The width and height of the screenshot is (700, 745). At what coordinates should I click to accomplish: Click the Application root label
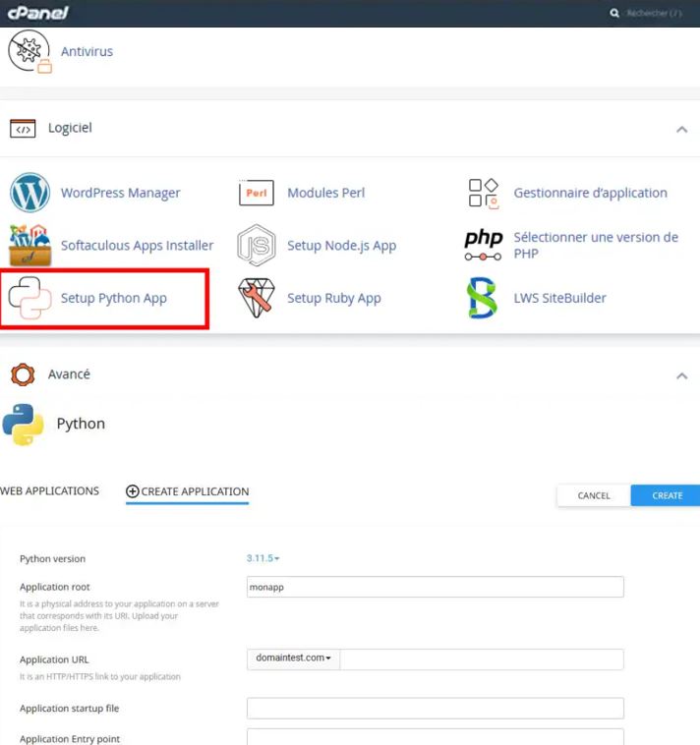(x=55, y=587)
